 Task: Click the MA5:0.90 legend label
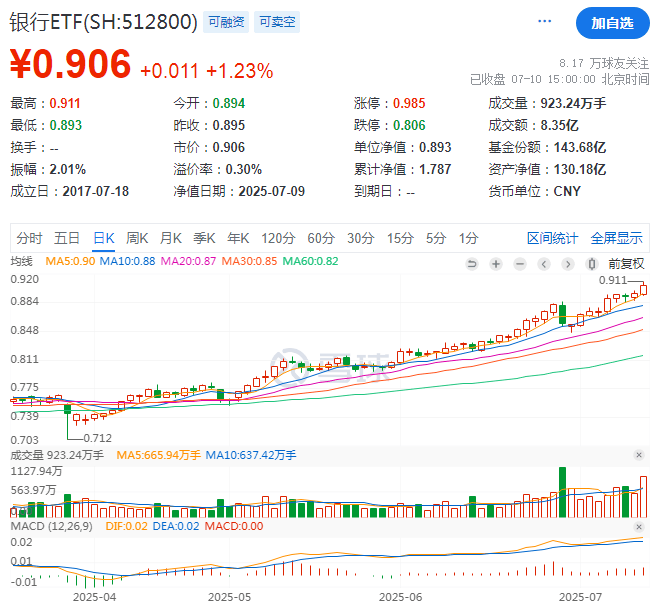[70, 261]
